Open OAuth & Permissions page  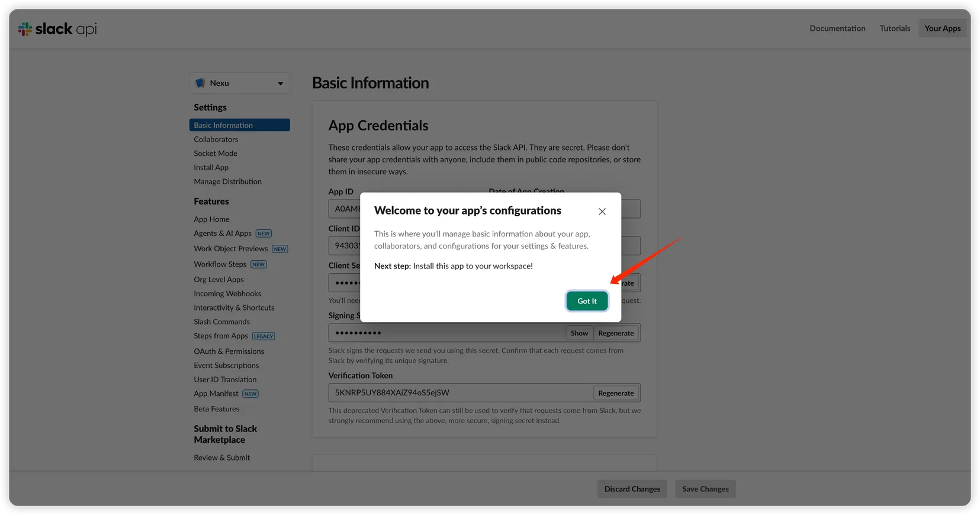[229, 351]
